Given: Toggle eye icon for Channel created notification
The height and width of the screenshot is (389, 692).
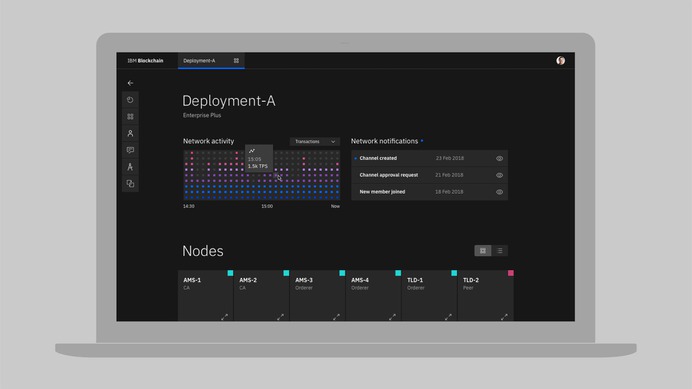Looking at the screenshot, I should [x=499, y=159].
